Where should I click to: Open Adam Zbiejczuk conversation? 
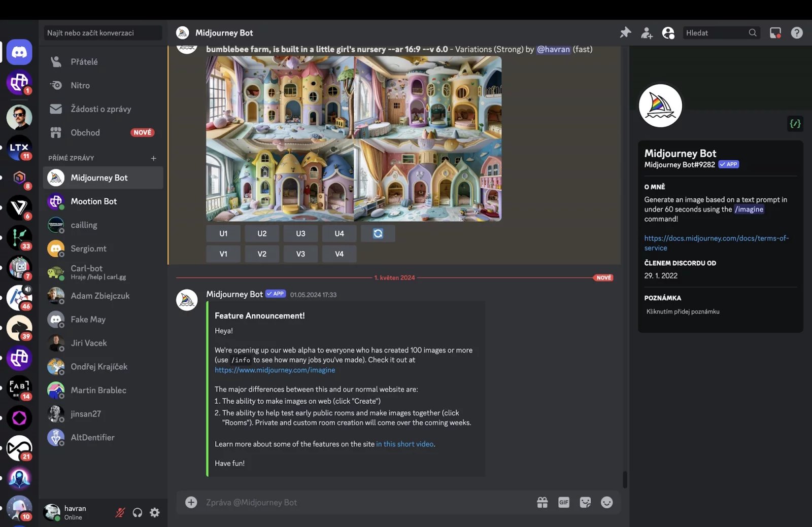tap(103, 296)
